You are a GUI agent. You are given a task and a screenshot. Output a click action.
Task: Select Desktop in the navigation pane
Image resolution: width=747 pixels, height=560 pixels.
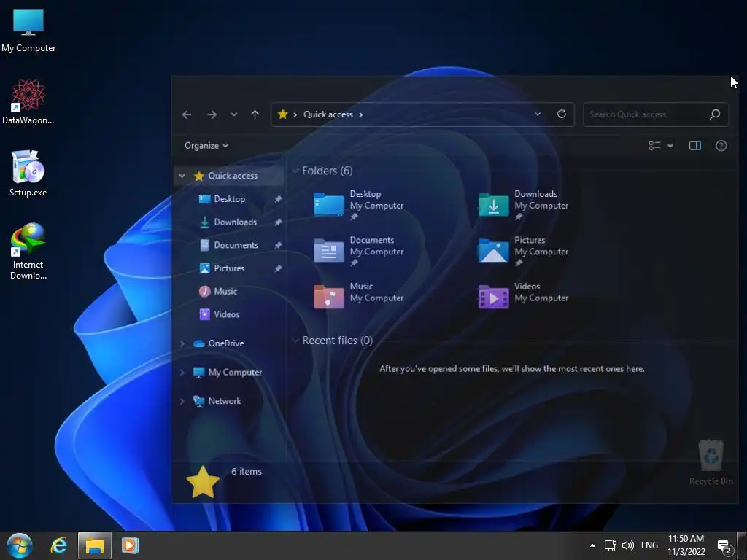tap(229, 199)
